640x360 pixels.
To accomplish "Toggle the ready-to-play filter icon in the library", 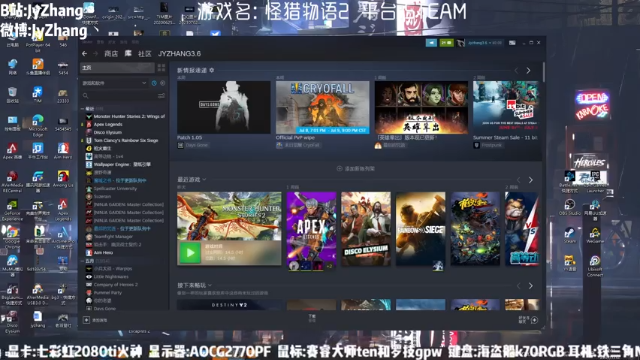I will coord(162,83).
